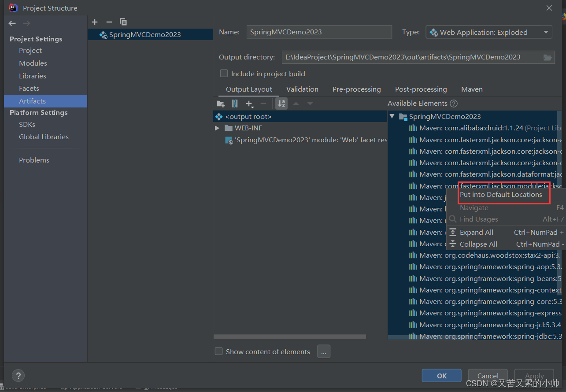Toggle Show content of elements

click(218, 351)
